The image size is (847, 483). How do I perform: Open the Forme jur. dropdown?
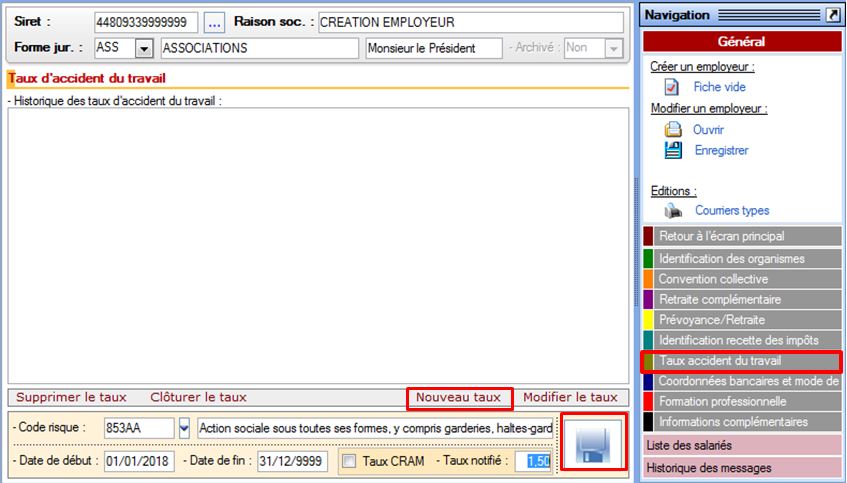144,49
